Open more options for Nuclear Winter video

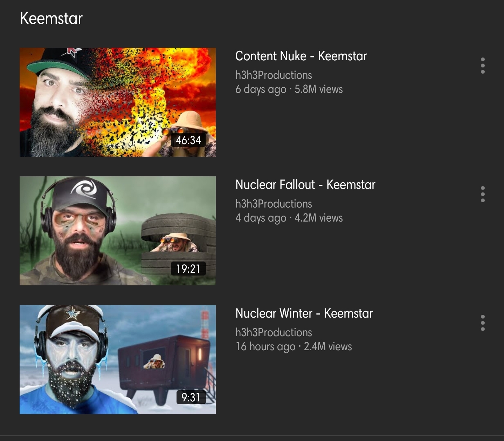coord(483,323)
